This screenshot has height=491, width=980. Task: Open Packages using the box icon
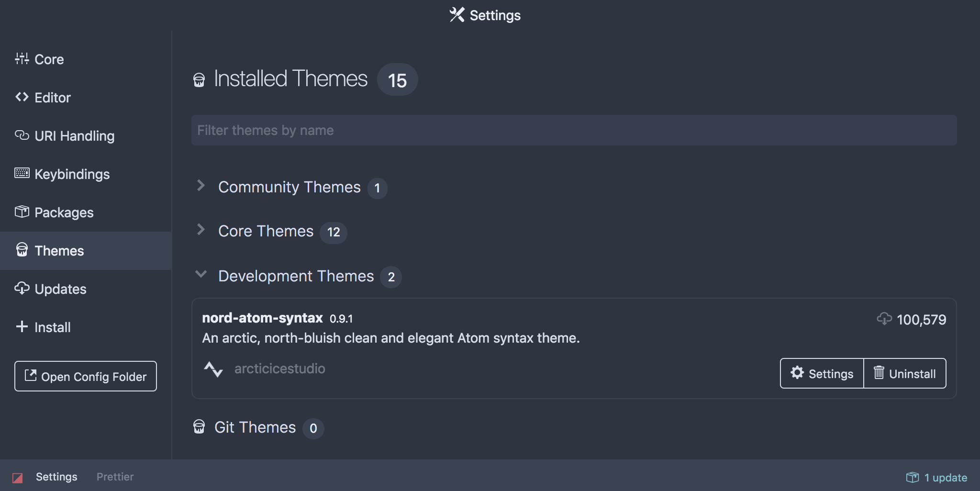(22, 212)
